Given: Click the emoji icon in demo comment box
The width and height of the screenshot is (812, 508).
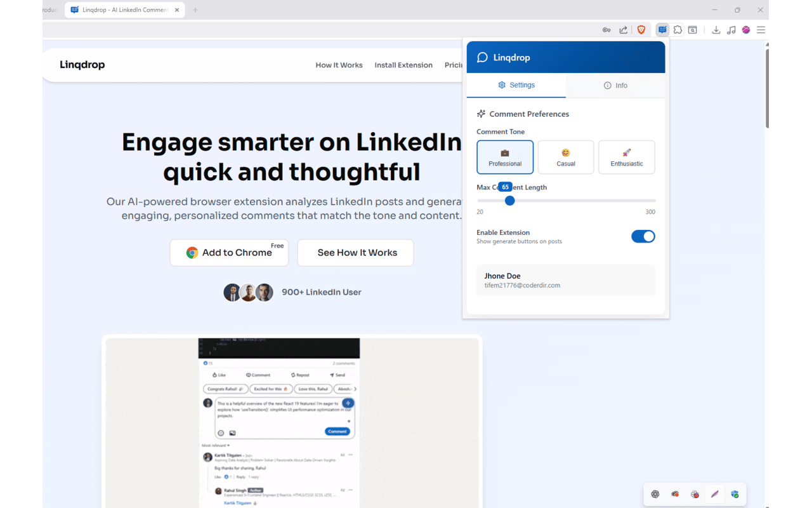Looking at the screenshot, I should 221,433.
